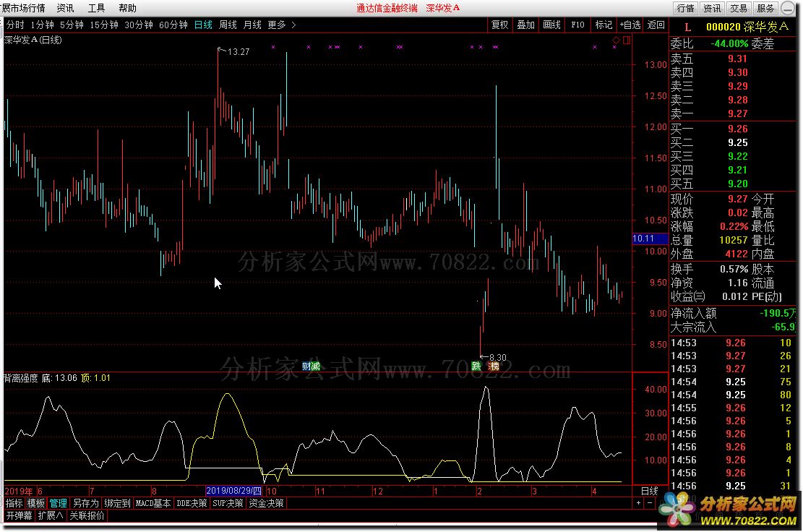
Task: Click the 榜 marker icon
Action: pos(494,366)
